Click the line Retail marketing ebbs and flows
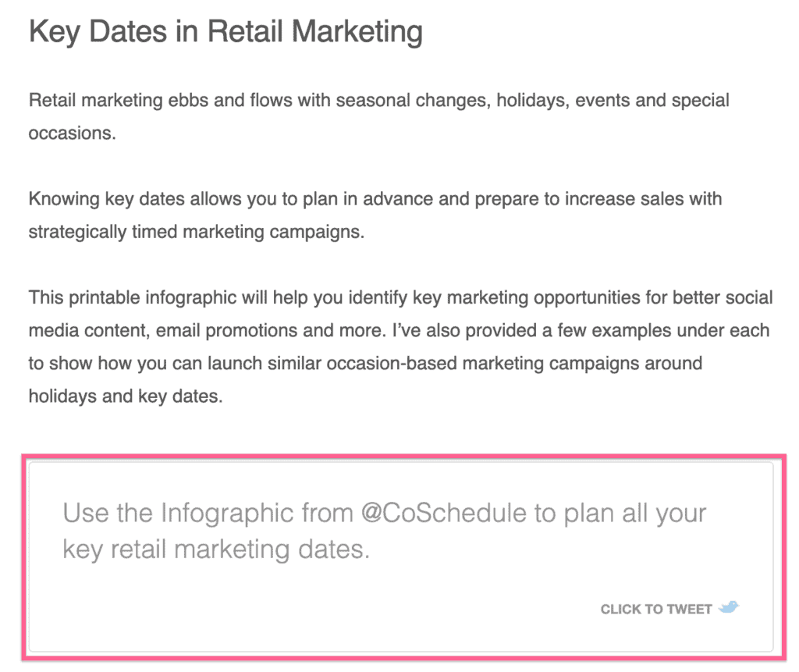The width and height of the screenshot is (799, 672). [x=378, y=101]
